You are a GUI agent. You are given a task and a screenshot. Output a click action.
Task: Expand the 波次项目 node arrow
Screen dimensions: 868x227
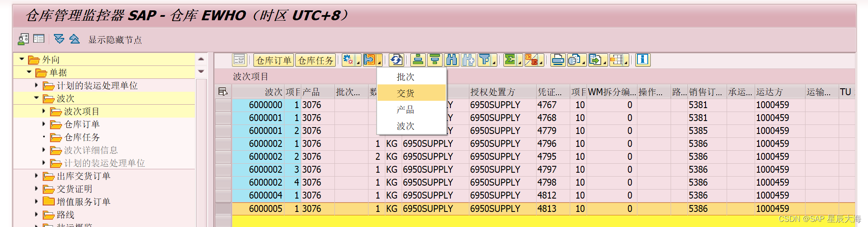[44, 111]
